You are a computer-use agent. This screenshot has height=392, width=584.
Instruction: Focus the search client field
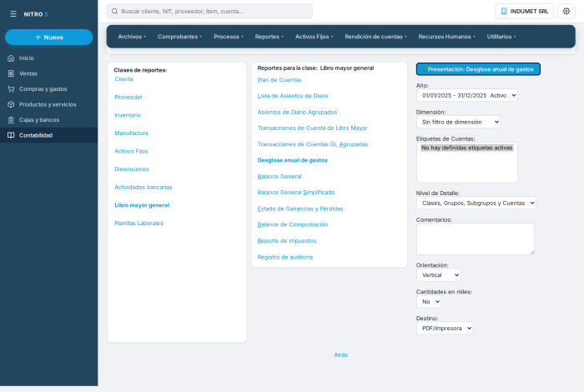(x=209, y=11)
